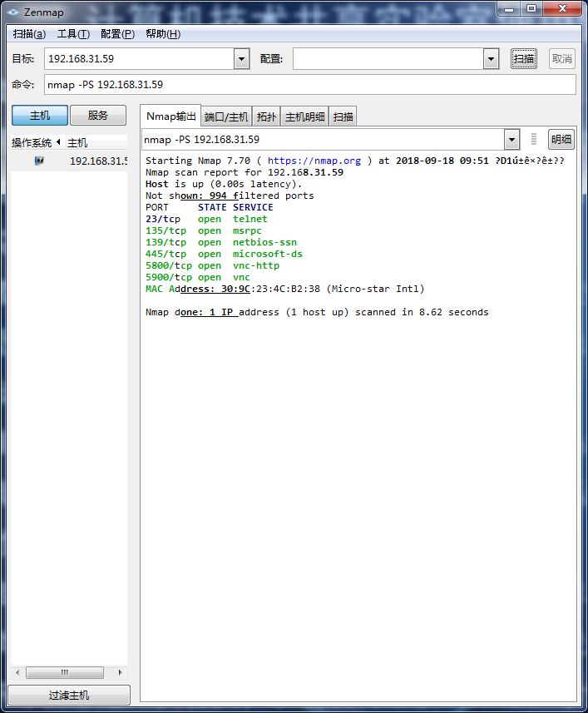The width and height of the screenshot is (588, 713).
Task: Open the 帮助(H) menu
Action: click(163, 34)
